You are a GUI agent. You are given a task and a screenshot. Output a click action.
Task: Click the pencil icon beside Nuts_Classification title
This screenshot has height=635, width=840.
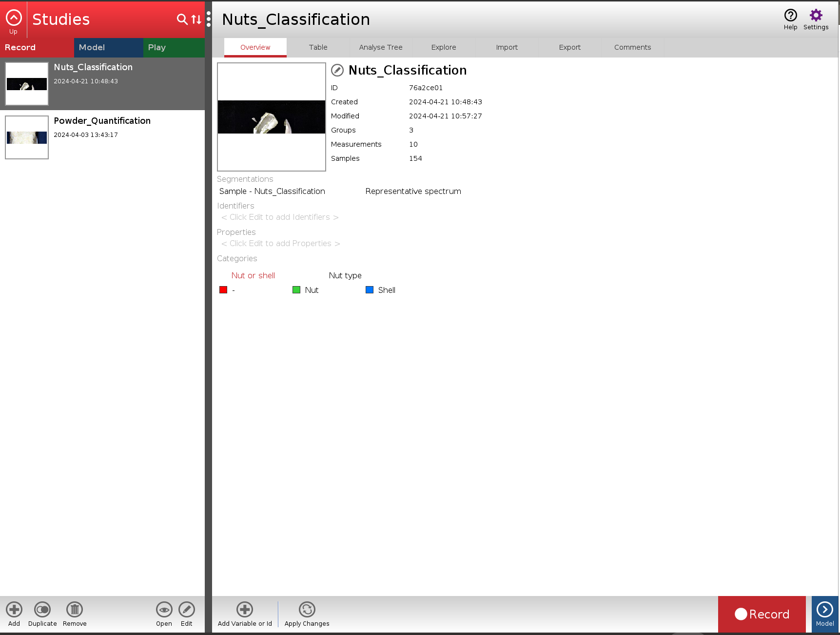[337, 71]
